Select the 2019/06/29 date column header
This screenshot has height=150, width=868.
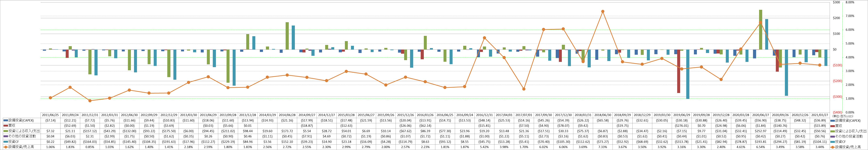(682, 115)
